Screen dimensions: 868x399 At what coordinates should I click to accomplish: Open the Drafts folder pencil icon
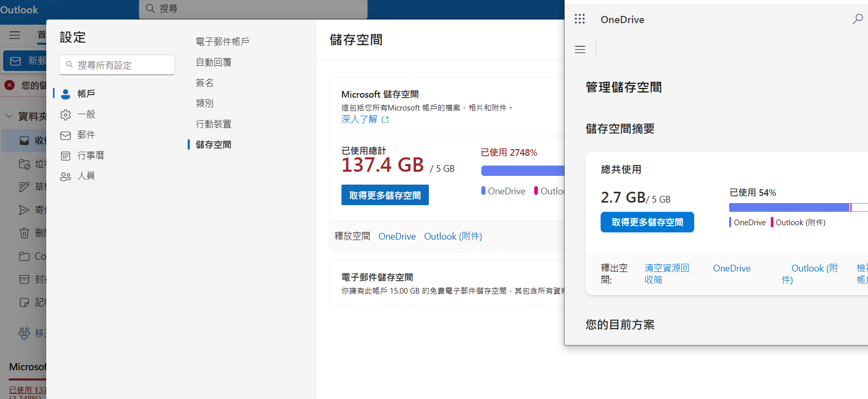pyautogui.click(x=24, y=187)
